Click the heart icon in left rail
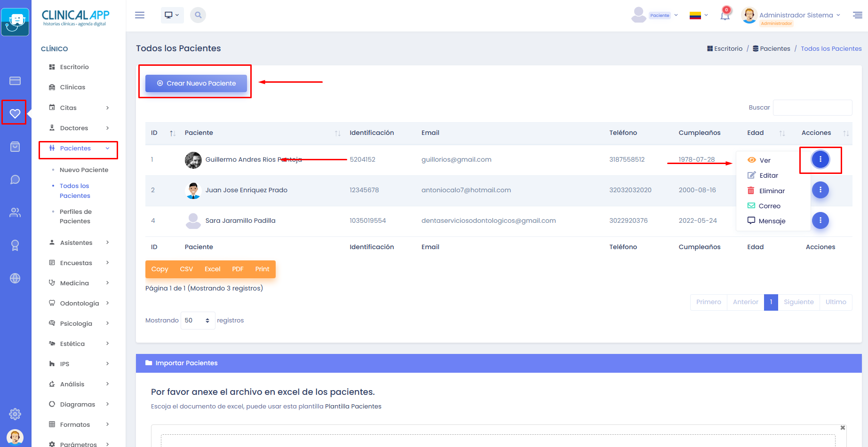The height and width of the screenshot is (447, 868). pyautogui.click(x=15, y=113)
